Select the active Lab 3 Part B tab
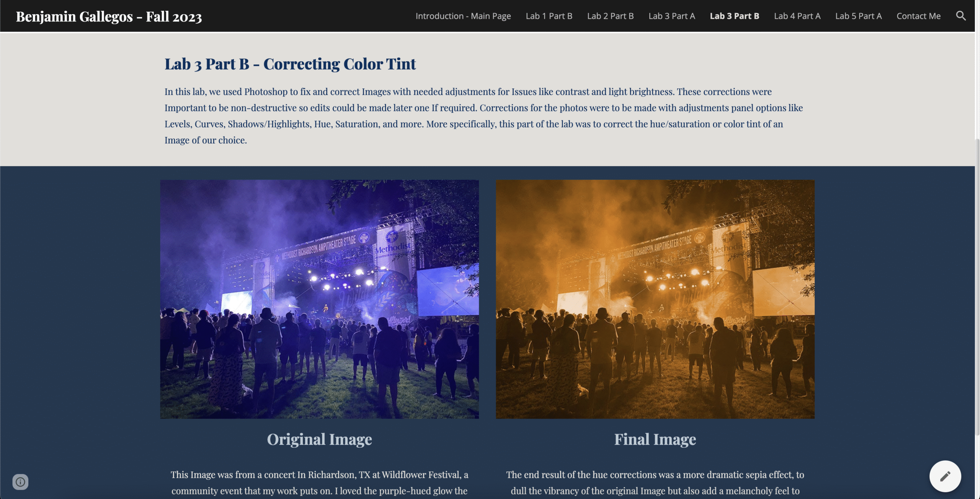 (734, 16)
